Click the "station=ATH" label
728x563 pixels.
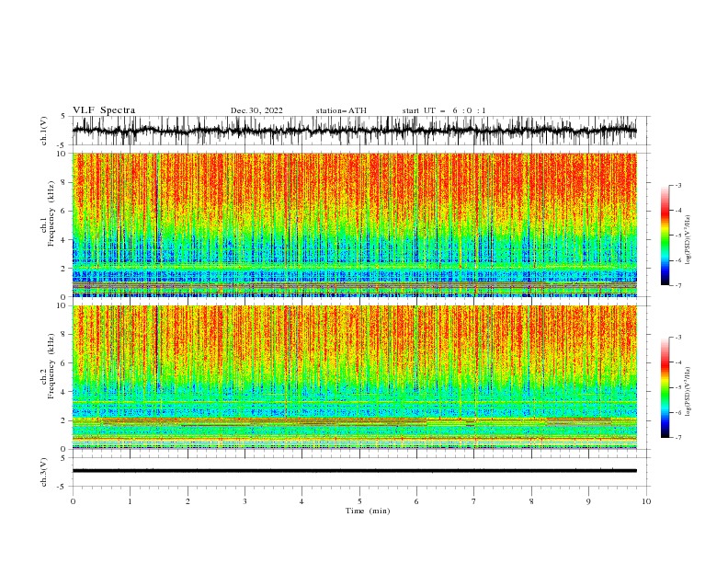coord(341,110)
